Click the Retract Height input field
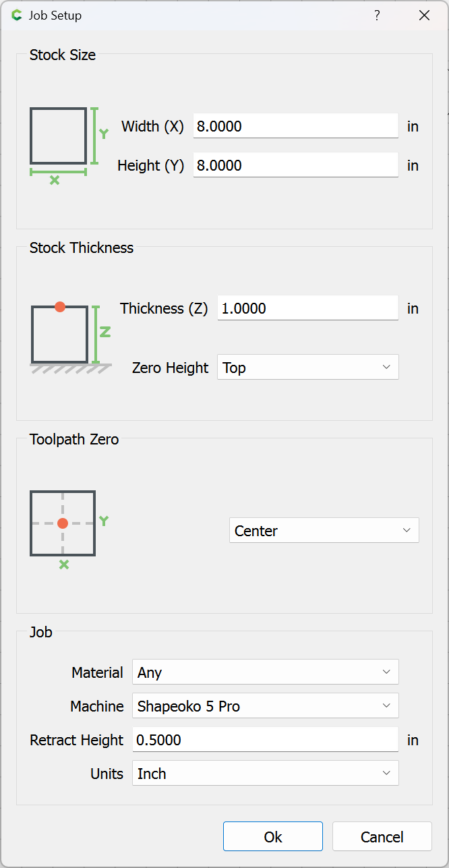Image resolution: width=449 pixels, height=868 pixels. click(266, 740)
